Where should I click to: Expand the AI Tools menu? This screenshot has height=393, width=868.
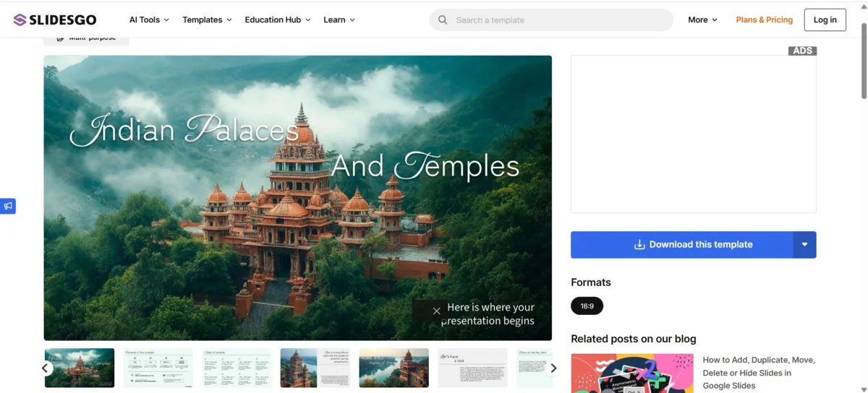click(x=149, y=20)
